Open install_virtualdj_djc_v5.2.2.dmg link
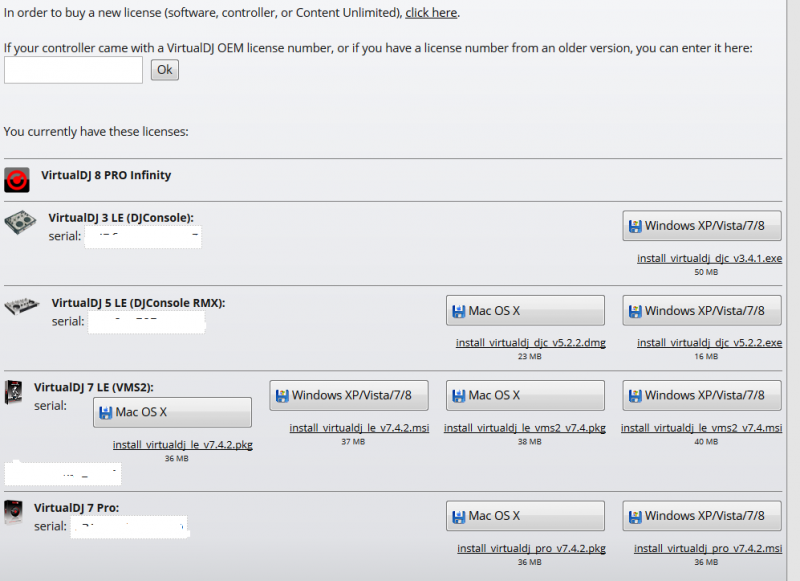800x581 pixels. coord(531,342)
